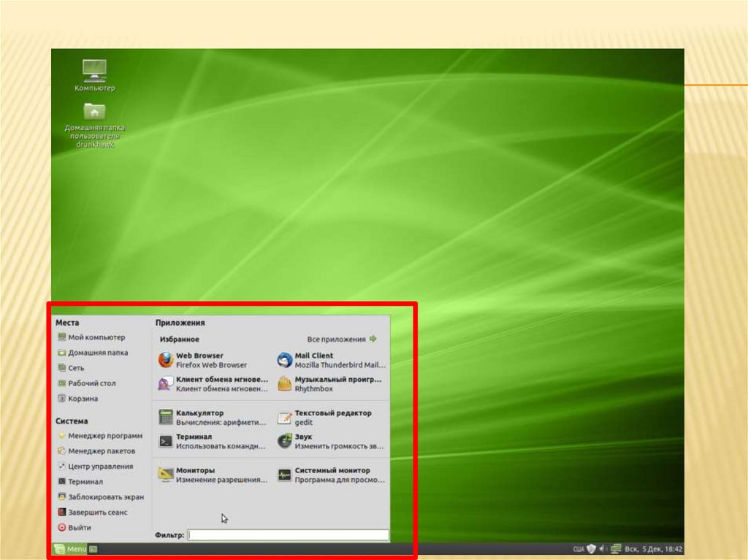Image resolution: width=748 pixels, height=560 pixels.
Task: Open Домашняя папка in the menu
Action: coord(93,353)
